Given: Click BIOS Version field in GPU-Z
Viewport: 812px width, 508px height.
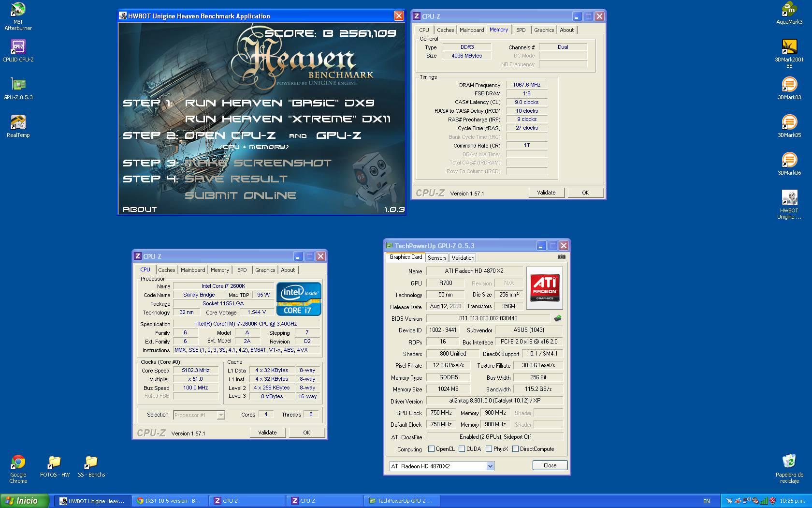Looking at the screenshot, I should (x=488, y=318).
